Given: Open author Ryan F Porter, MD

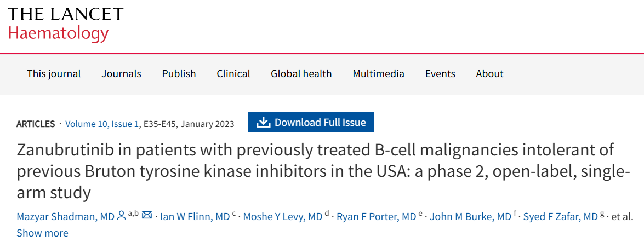Looking at the screenshot, I should coord(375,217).
